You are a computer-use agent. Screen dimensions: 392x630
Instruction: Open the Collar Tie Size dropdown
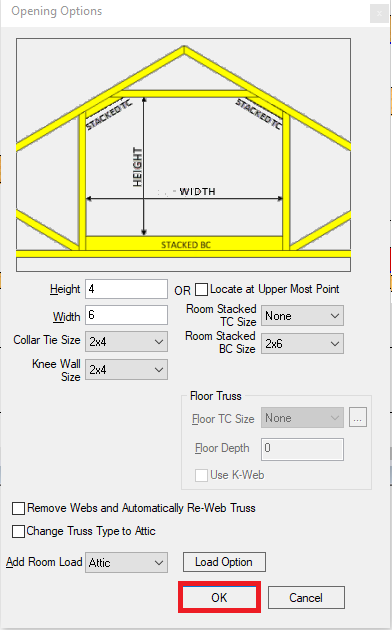click(x=126, y=342)
